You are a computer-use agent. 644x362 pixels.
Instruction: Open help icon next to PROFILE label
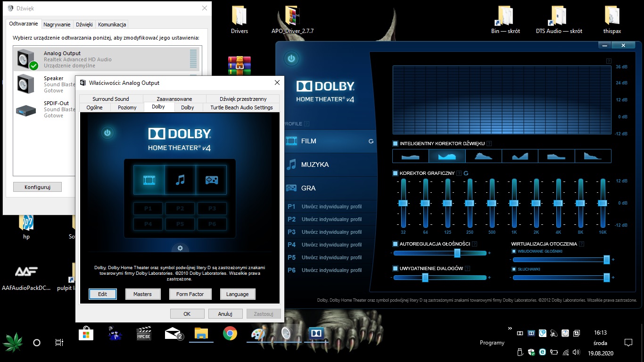(307, 124)
